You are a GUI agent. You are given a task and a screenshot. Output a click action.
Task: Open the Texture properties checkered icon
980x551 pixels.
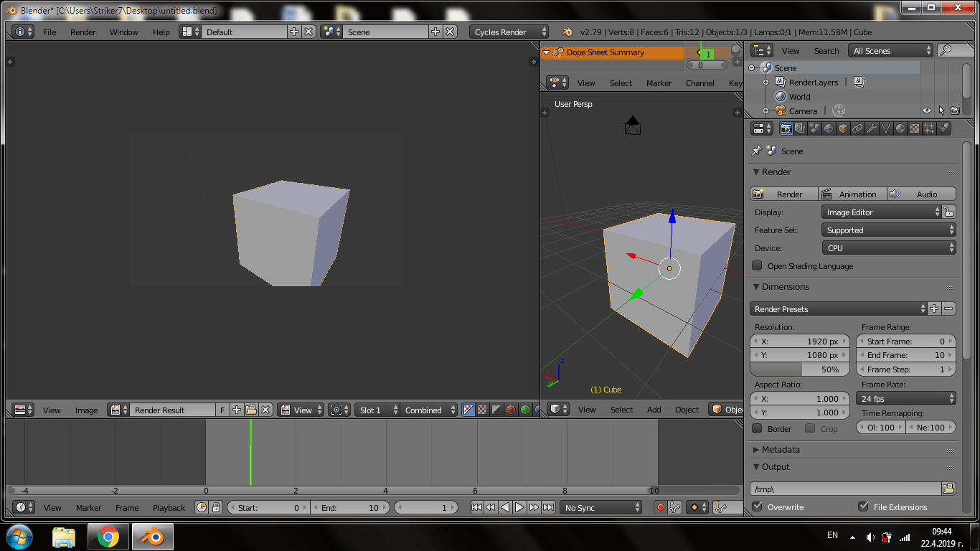[x=915, y=128]
